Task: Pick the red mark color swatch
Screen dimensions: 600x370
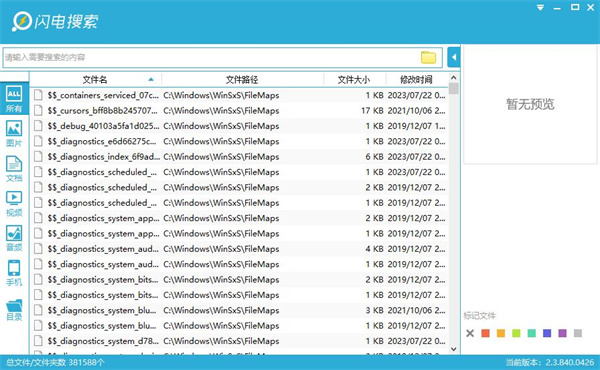Action: point(486,333)
